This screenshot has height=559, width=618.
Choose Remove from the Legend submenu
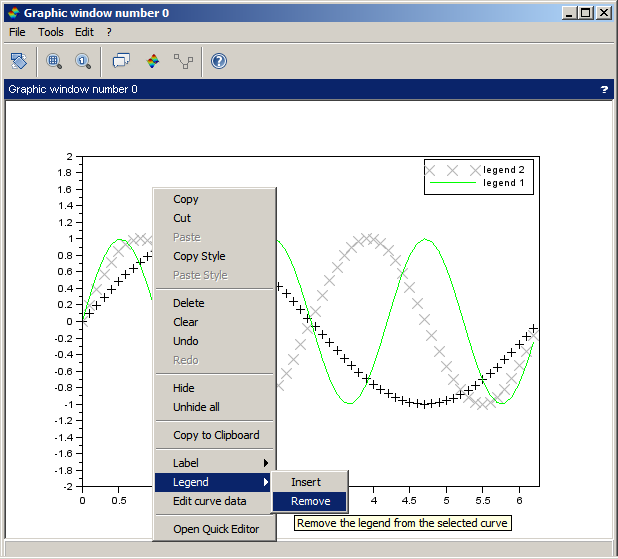click(x=310, y=501)
